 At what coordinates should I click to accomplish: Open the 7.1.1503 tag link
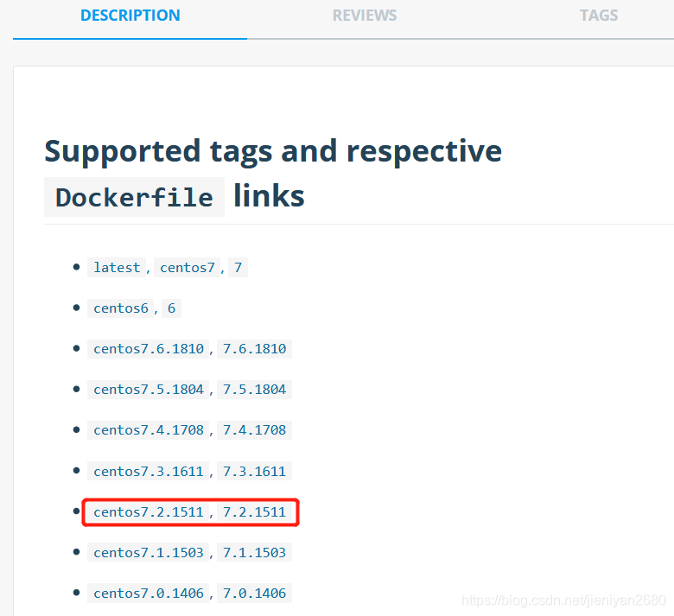tap(254, 552)
